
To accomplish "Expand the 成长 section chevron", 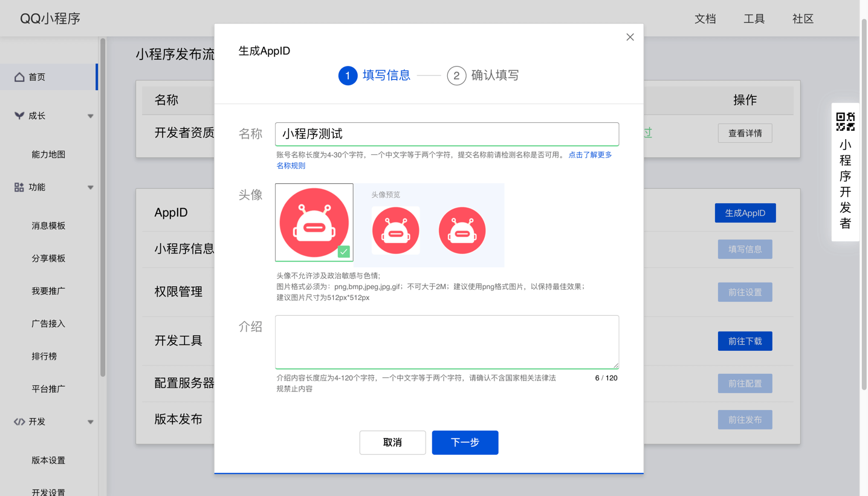I will (x=91, y=116).
